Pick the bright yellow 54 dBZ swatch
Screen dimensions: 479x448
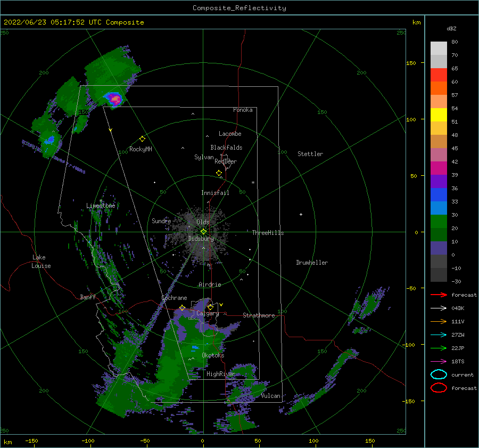[x=439, y=115]
